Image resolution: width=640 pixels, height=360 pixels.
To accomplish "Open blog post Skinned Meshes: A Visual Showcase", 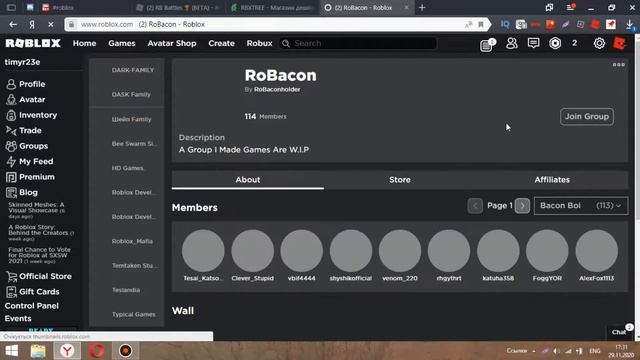I will click(x=36, y=210).
